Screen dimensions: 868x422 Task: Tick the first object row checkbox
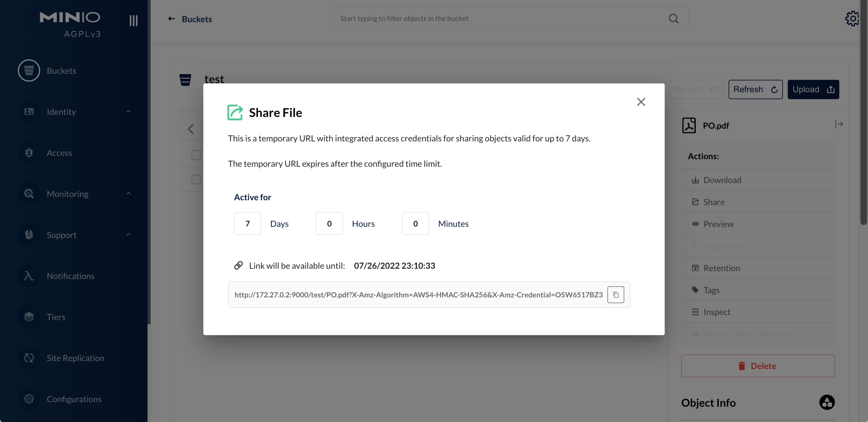[196, 155]
